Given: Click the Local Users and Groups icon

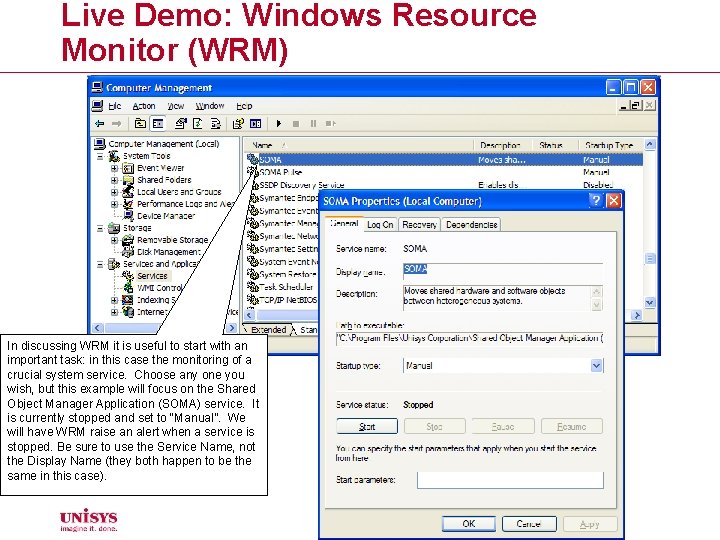Looking at the screenshot, I should point(128,192).
